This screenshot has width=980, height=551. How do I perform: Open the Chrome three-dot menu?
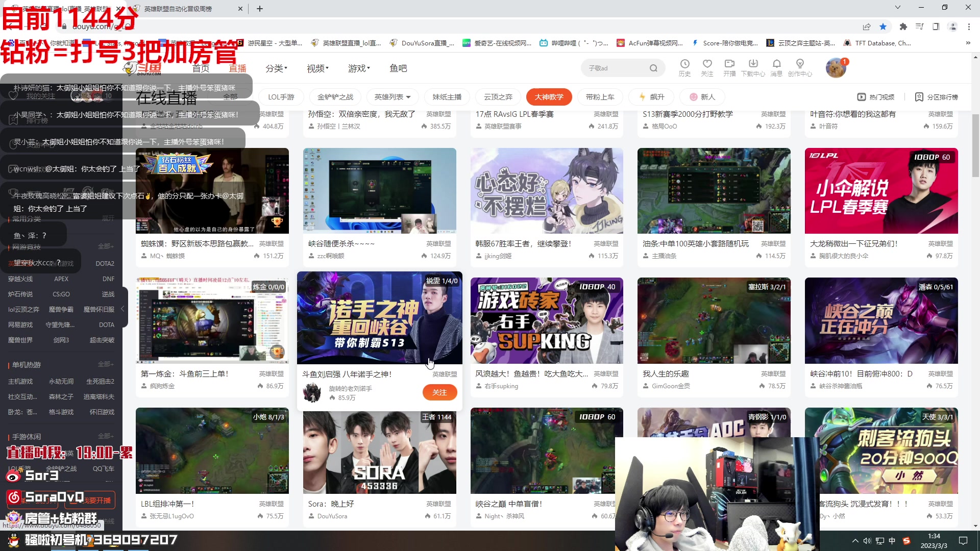click(x=969, y=27)
